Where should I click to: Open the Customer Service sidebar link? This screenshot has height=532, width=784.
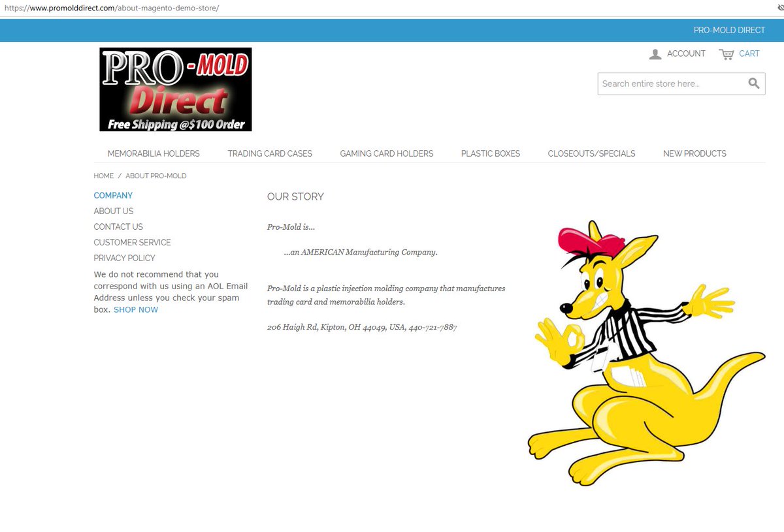point(132,242)
